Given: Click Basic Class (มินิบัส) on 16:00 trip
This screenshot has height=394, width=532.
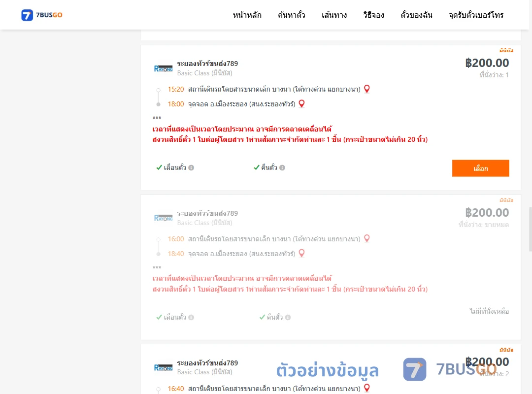Looking at the screenshot, I should [204, 223].
